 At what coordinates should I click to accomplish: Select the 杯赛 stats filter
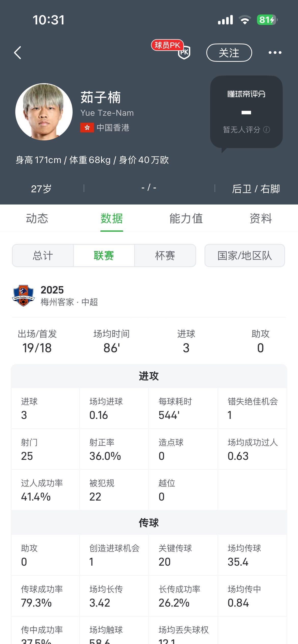(165, 256)
